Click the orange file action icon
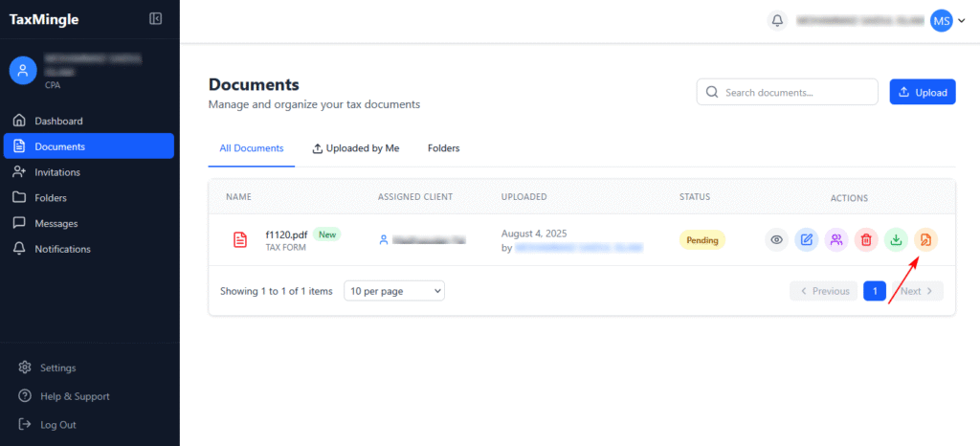980x446 pixels. [x=925, y=240]
